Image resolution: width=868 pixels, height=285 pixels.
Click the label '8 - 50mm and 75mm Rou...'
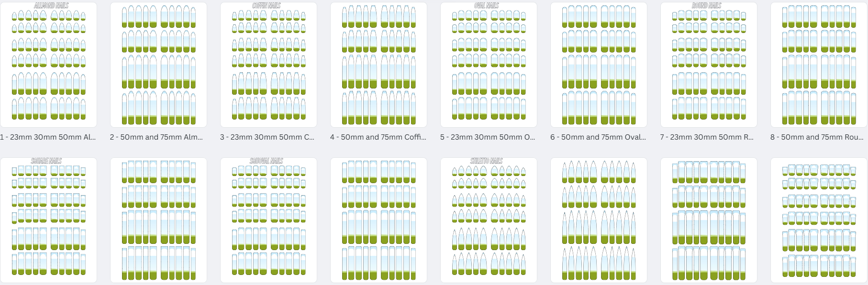click(x=817, y=137)
